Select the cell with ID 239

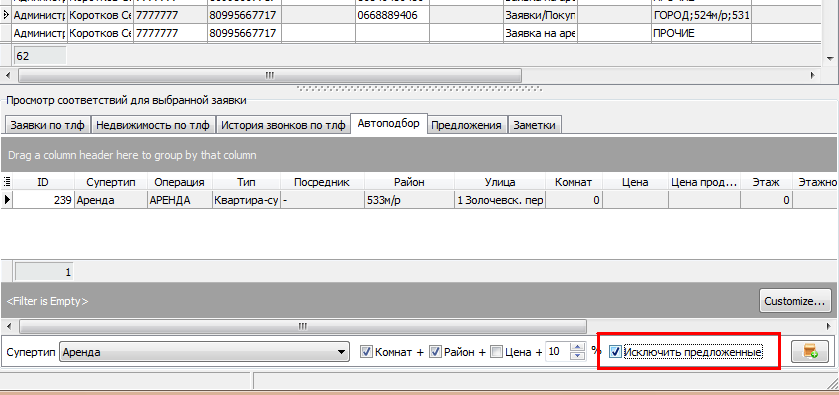tap(43, 200)
